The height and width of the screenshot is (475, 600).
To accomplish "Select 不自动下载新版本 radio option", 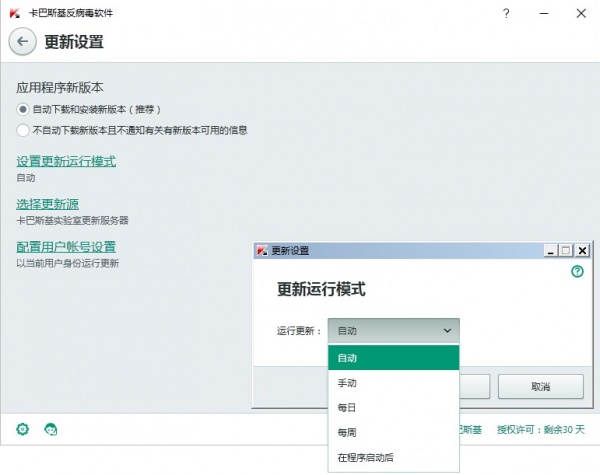I will [23, 130].
